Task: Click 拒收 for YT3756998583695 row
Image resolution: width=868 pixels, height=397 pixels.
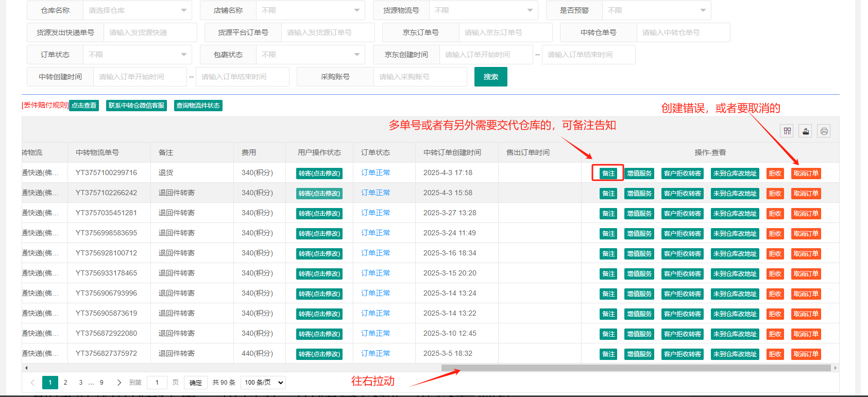Action: pyautogui.click(x=775, y=234)
